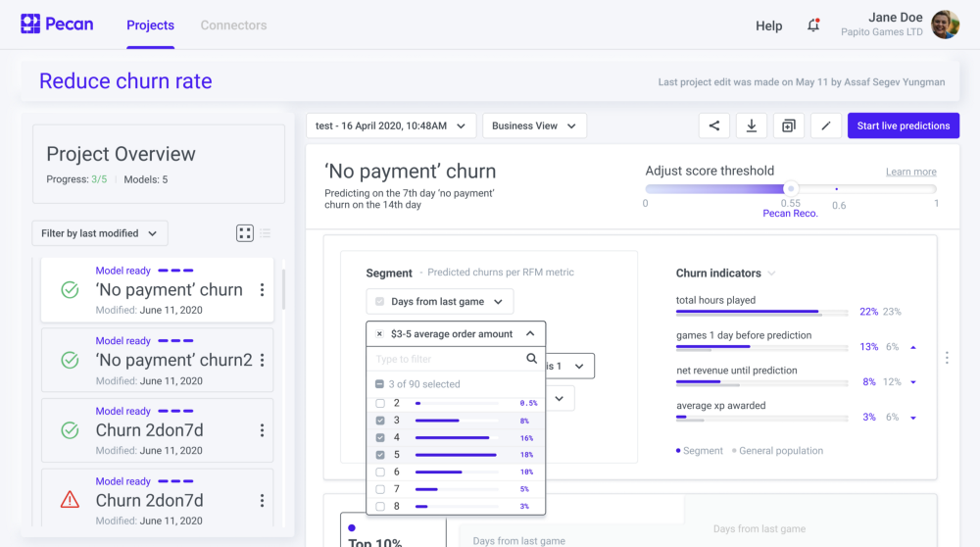
Task: Check the checkbox for value 2
Action: point(380,403)
